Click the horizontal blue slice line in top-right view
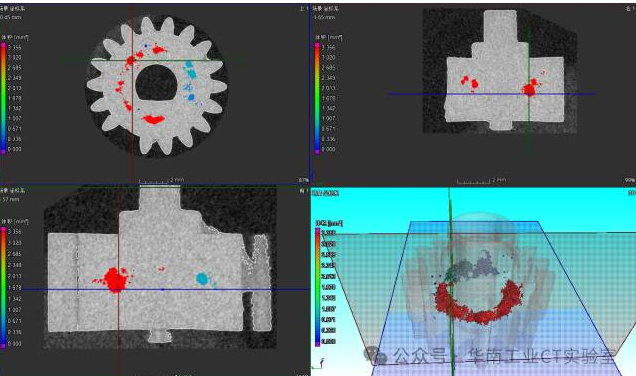The height and width of the screenshot is (376, 636). [492, 94]
